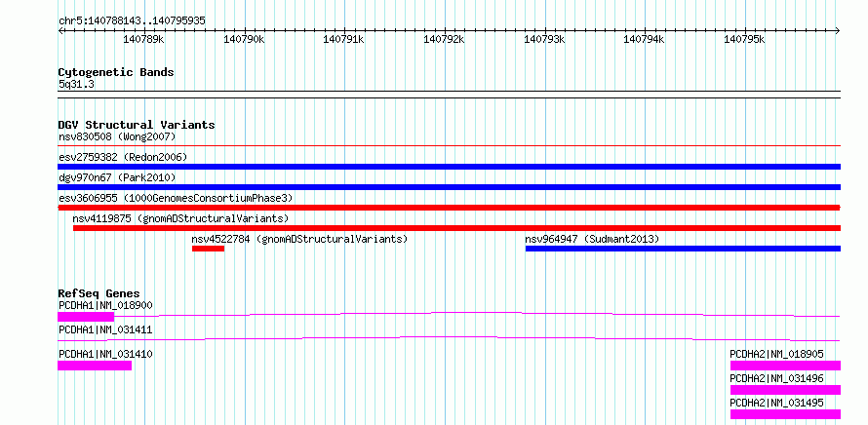868x425 pixels.
Task: Open the PCDHA2|NM_018905 gene label
Action: (776, 354)
